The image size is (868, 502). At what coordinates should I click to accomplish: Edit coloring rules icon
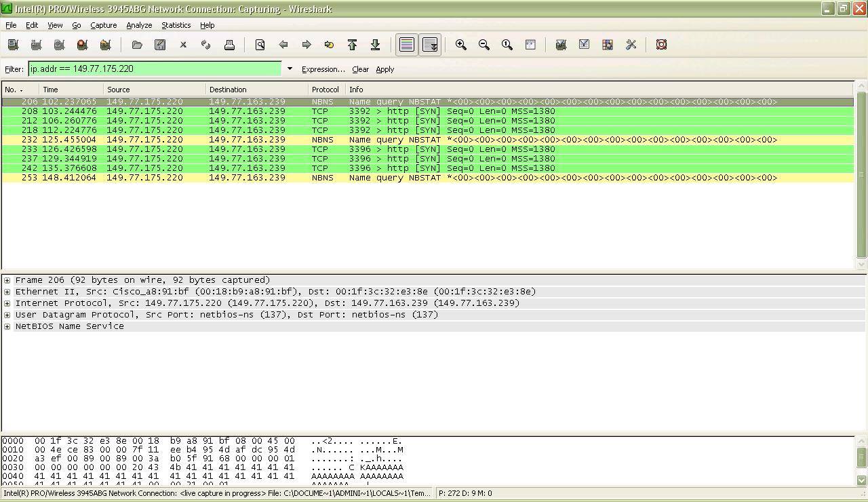[x=608, y=45]
